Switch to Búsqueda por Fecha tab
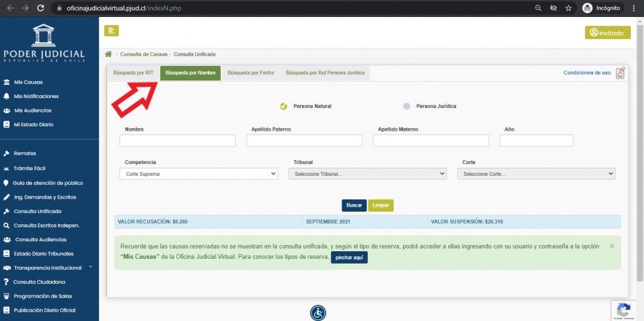 click(250, 73)
